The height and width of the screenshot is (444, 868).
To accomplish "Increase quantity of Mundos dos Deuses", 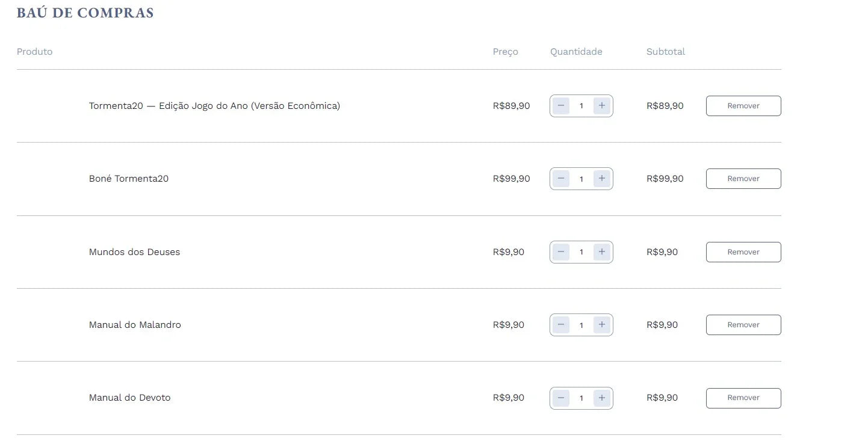I will 601,252.
